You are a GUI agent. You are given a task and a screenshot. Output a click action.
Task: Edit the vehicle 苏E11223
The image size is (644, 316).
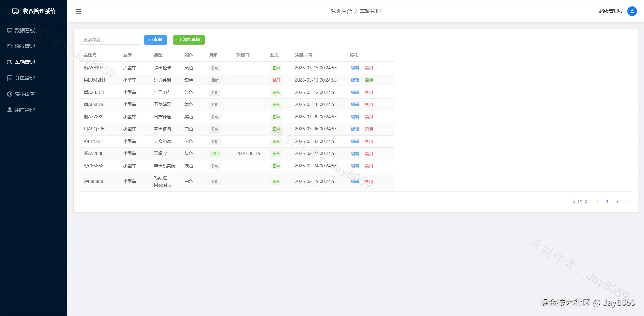pyautogui.click(x=355, y=141)
